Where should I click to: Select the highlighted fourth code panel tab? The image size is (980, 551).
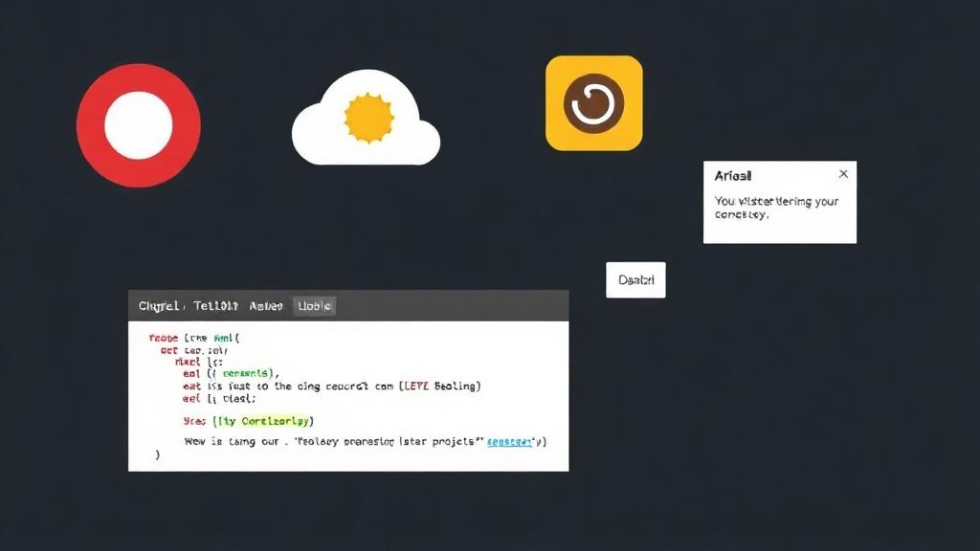pyautogui.click(x=314, y=306)
